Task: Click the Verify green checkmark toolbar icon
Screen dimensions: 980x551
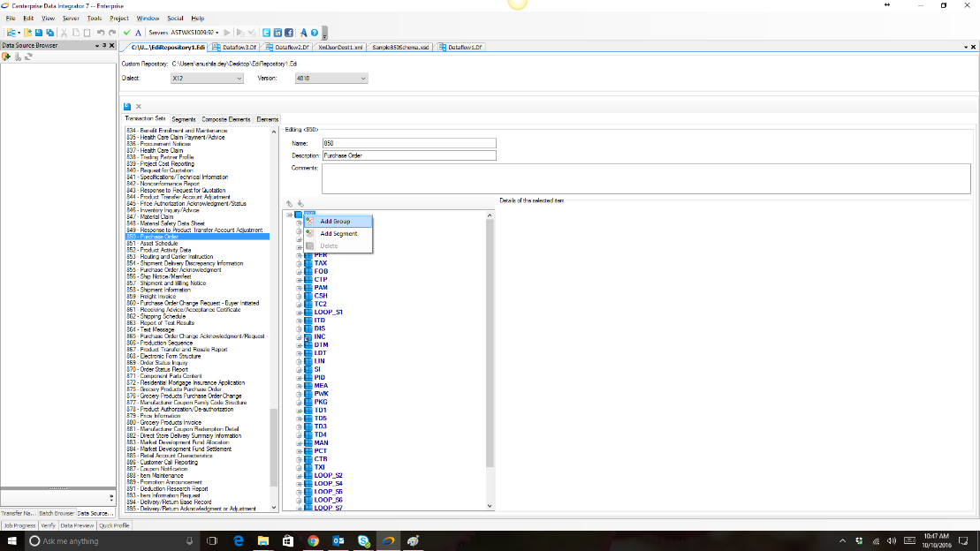Action: pos(126,31)
